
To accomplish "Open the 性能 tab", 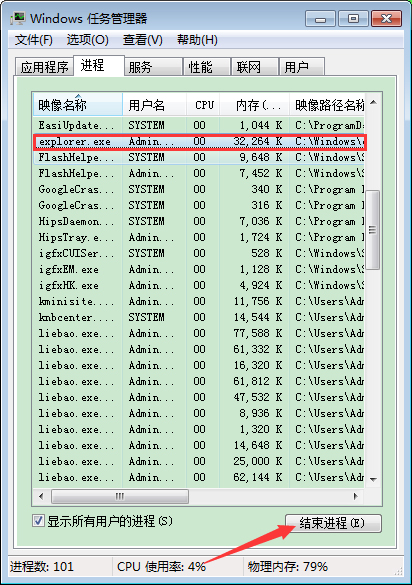I will click(207, 67).
